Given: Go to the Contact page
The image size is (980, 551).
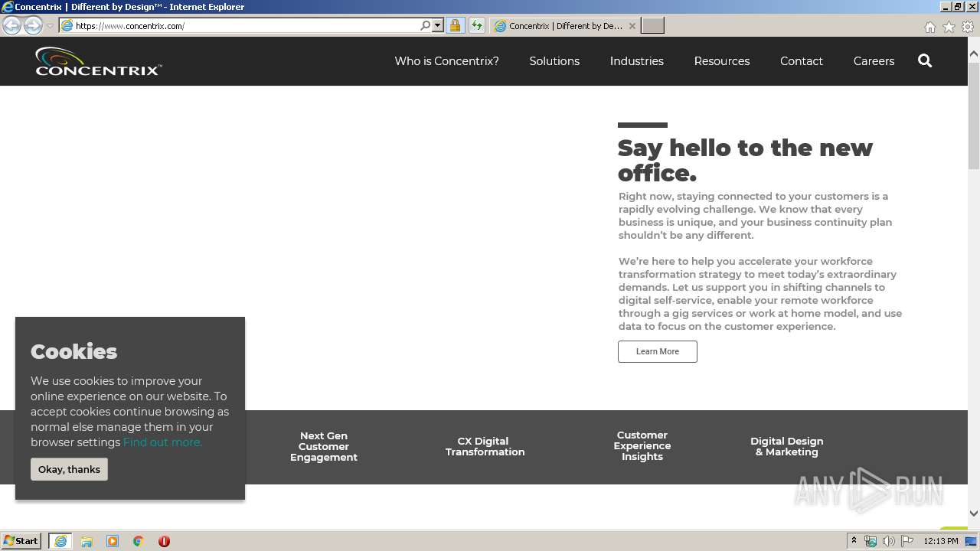Looking at the screenshot, I should pos(802,61).
